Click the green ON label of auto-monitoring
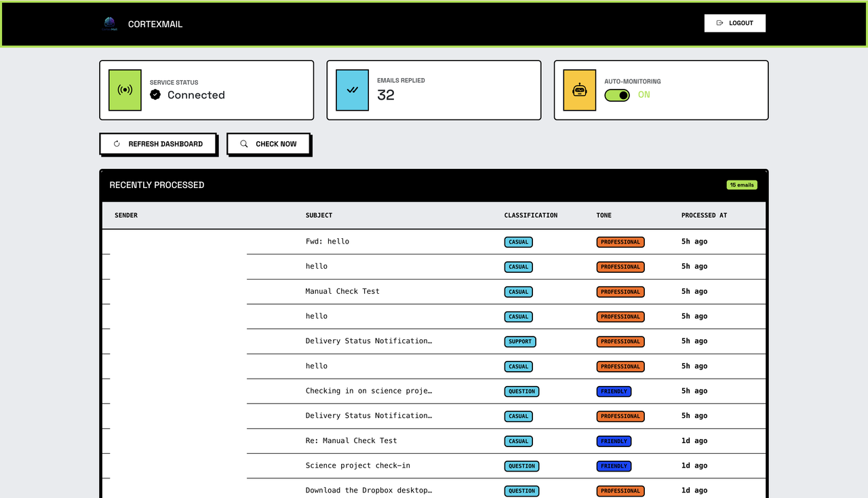 644,95
